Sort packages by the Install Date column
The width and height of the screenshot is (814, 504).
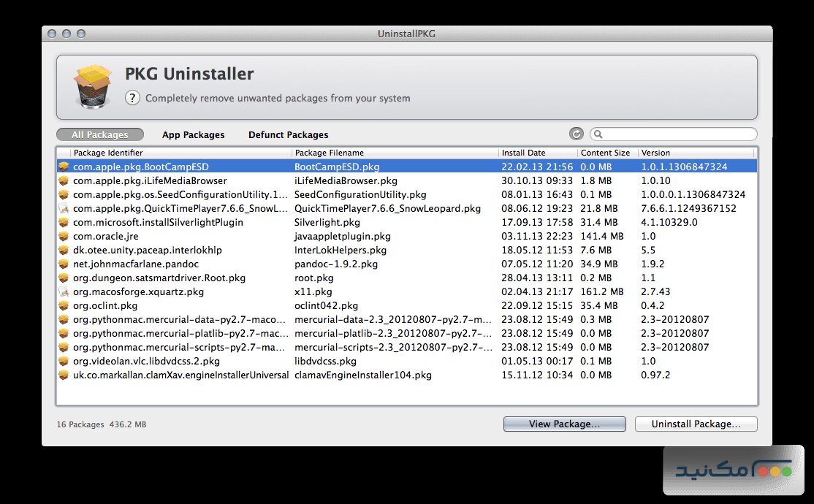point(525,153)
